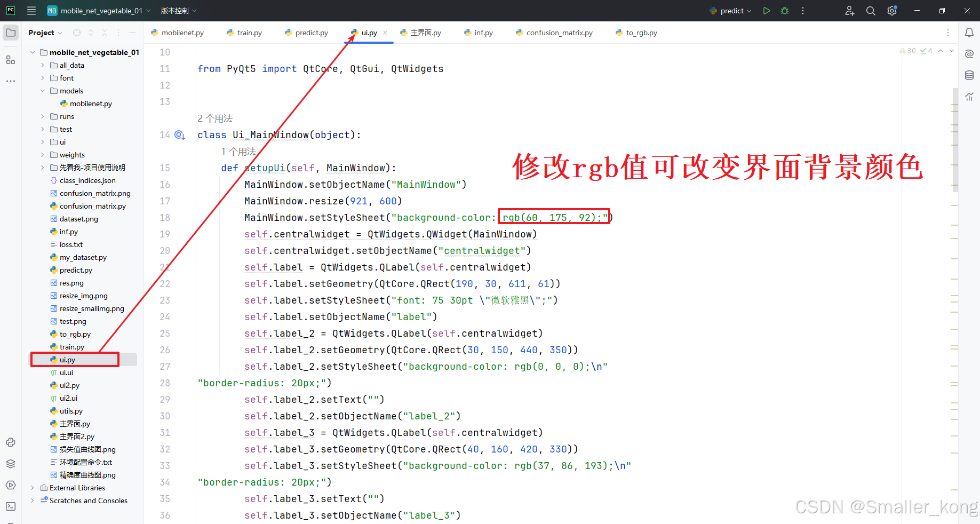Screen dimensions: 980x524
Task: Show more tool windows ellipsis
Action: [11, 81]
